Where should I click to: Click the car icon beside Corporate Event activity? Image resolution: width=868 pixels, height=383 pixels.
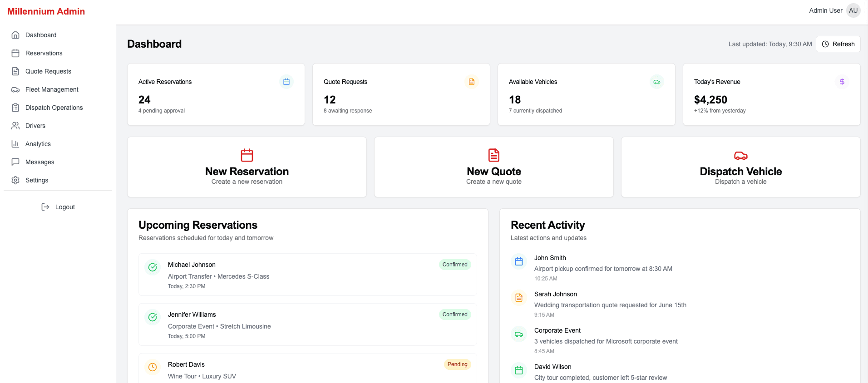(x=519, y=334)
